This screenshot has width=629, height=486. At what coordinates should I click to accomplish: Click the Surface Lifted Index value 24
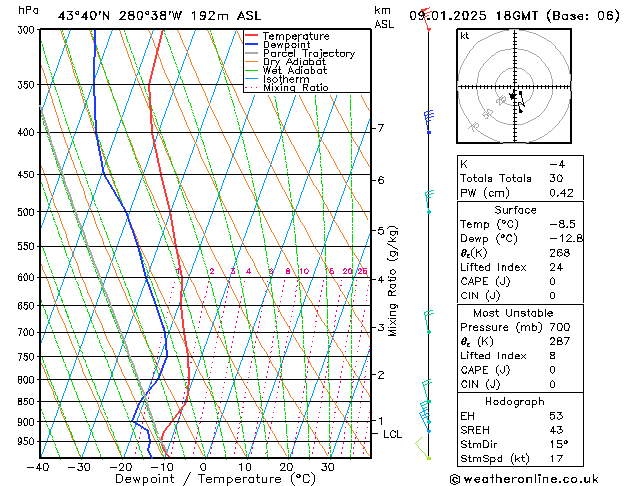pyautogui.click(x=556, y=267)
